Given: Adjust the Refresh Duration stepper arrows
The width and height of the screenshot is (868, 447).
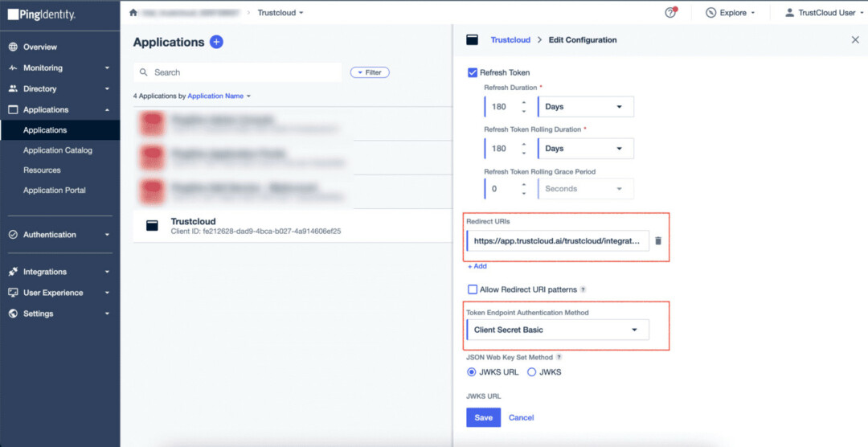Looking at the screenshot, I should point(524,107).
